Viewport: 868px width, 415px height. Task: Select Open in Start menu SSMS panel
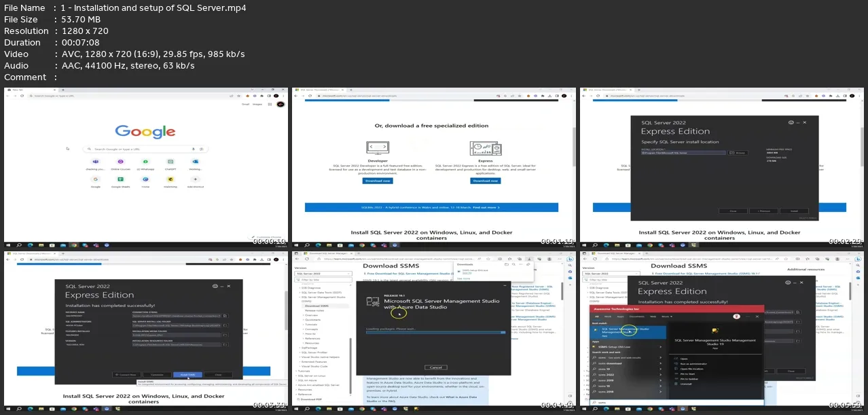point(685,358)
